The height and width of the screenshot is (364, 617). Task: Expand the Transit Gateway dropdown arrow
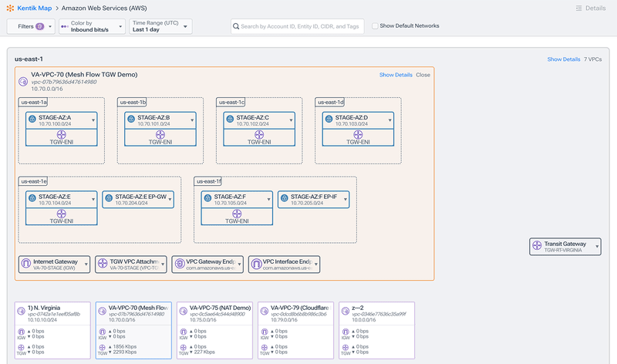597,247
